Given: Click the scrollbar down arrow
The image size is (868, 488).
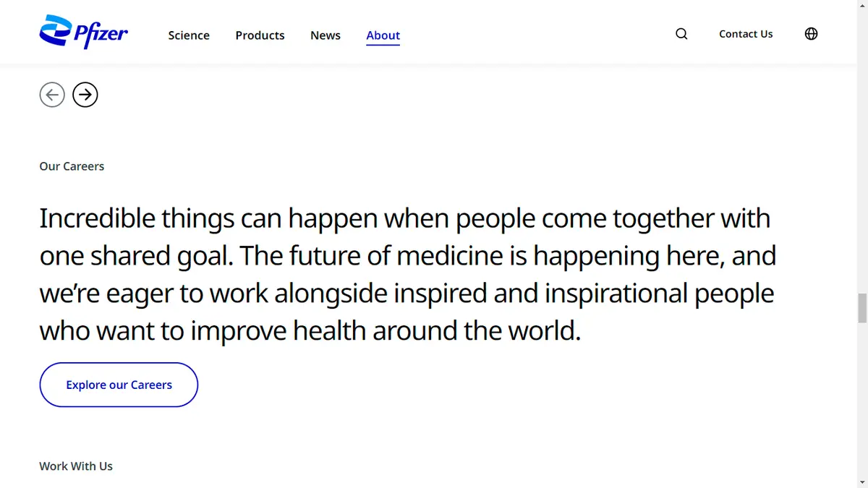Looking at the screenshot, I should (861, 483).
